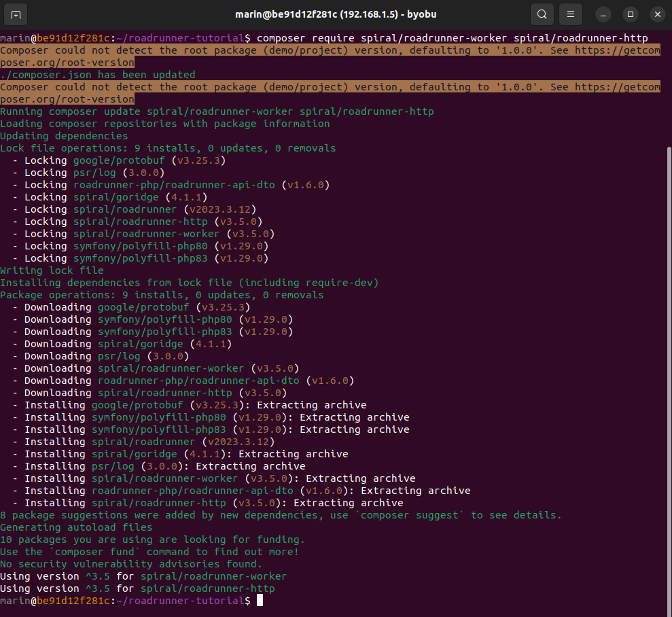
Task: Click 'Downloading spiral/roadrunner-http' line
Action: (150, 393)
